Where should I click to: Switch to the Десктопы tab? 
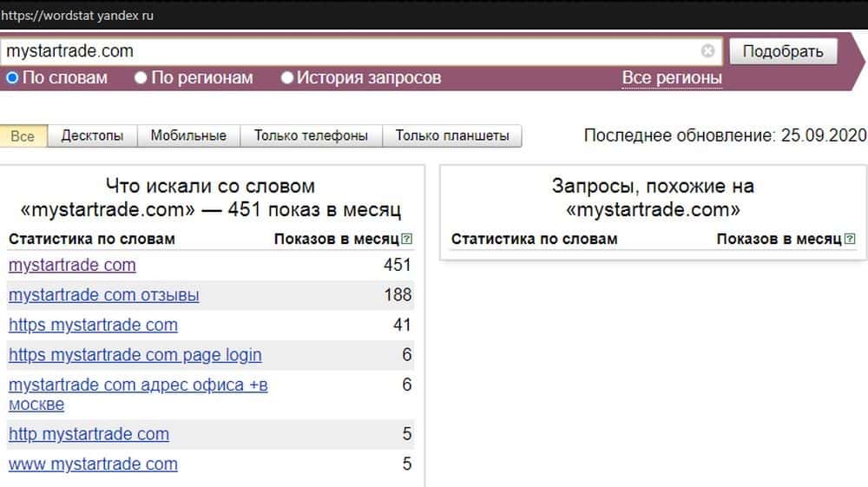pos(92,136)
